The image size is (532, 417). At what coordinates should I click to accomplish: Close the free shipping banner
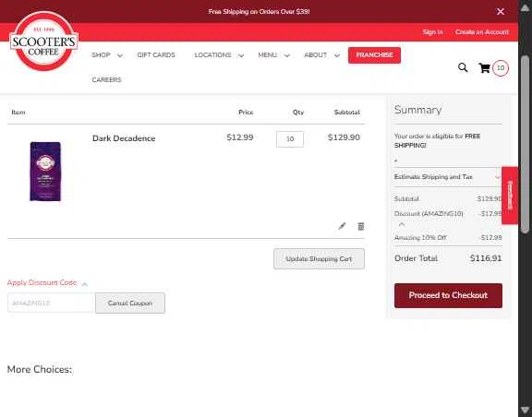[x=500, y=11]
